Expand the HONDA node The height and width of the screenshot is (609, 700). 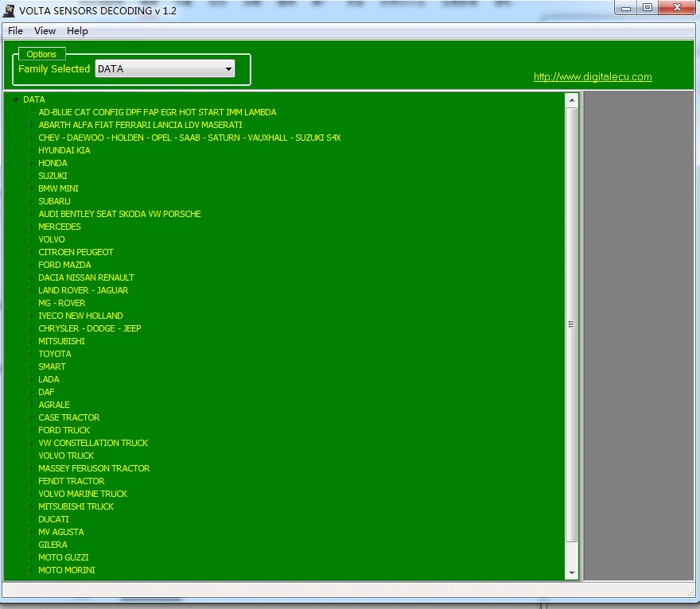[x=30, y=163]
